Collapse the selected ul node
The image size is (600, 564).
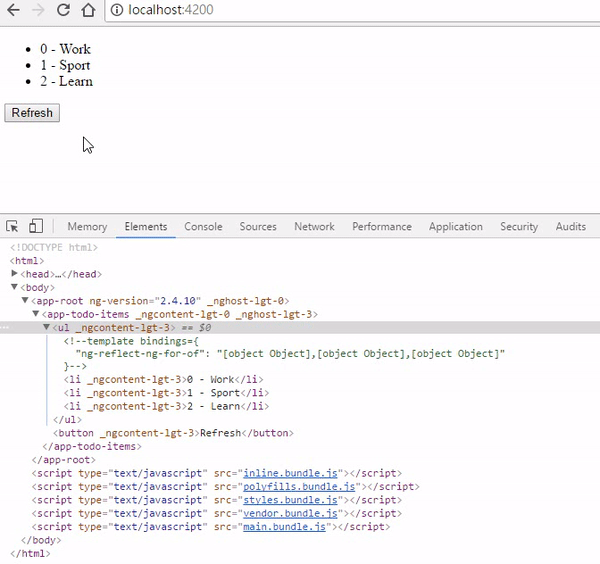pyautogui.click(x=46, y=327)
